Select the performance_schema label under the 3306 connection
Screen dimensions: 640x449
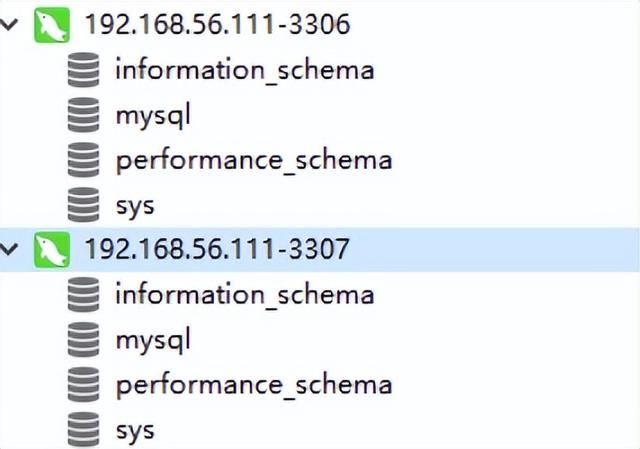point(253,160)
